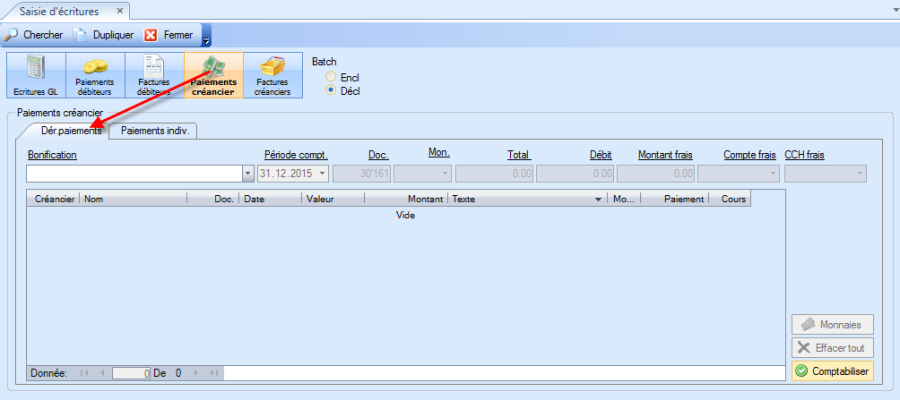Go to first record in navigator
This screenshot has height=400, width=900.
point(84,373)
